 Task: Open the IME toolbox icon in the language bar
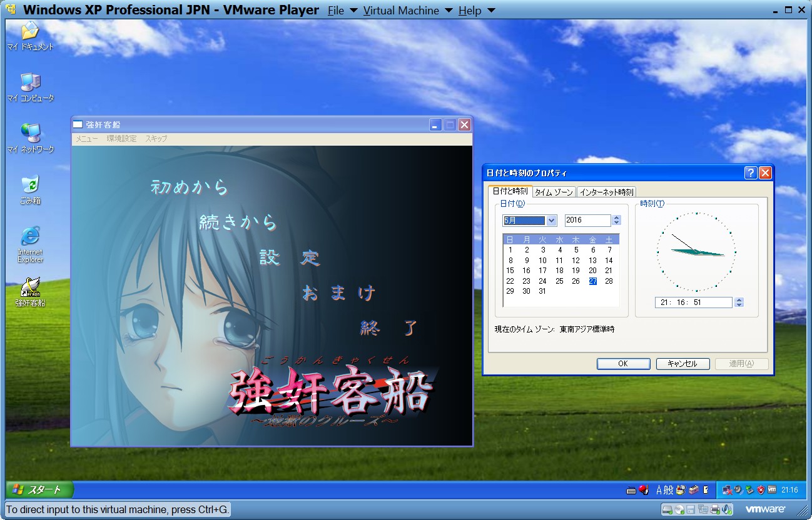tap(694, 490)
